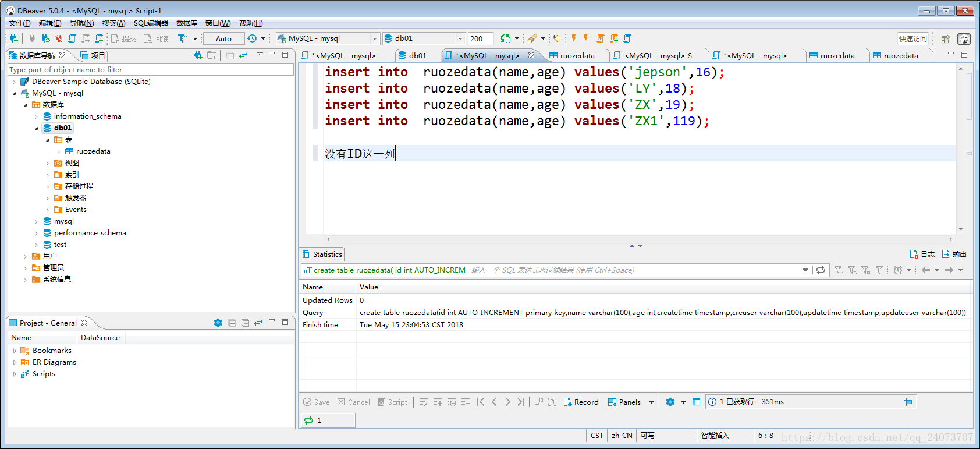This screenshot has width=980, height=449.
Task: Click the 回滚 rollback button
Action: point(156,38)
